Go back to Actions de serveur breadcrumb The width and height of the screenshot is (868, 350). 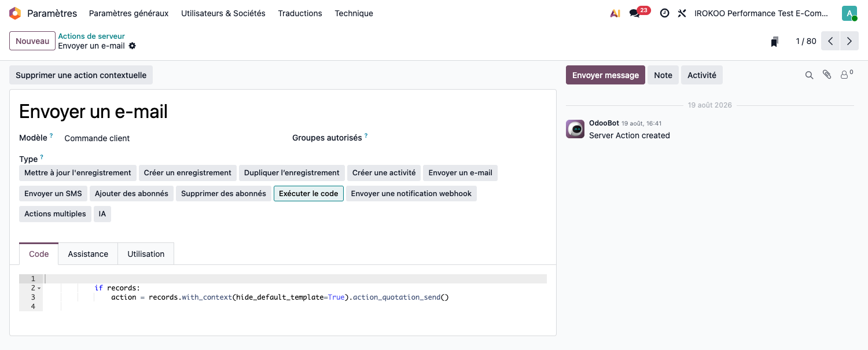point(91,36)
